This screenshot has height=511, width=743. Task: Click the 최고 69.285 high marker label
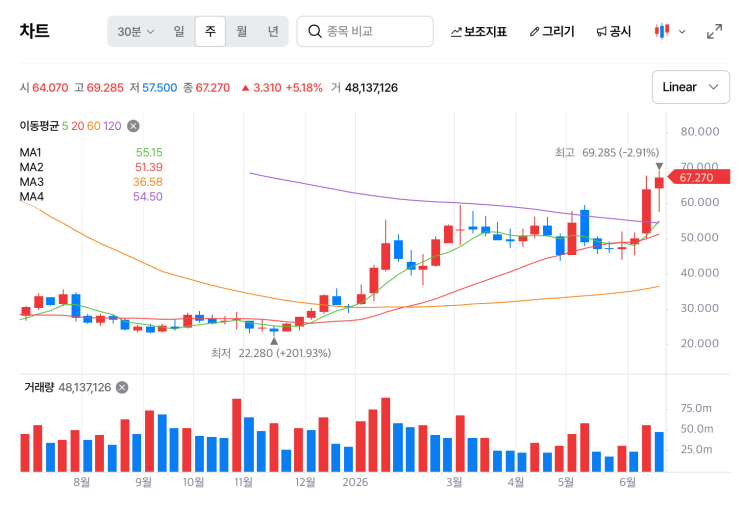coord(607,153)
